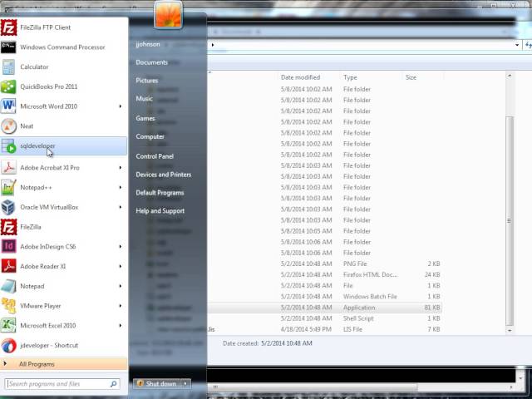The height and width of the screenshot is (399, 532).
Task: Launch Adobe InDesign CS6 icon
Action: pyautogui.click(x=8, y=247)
